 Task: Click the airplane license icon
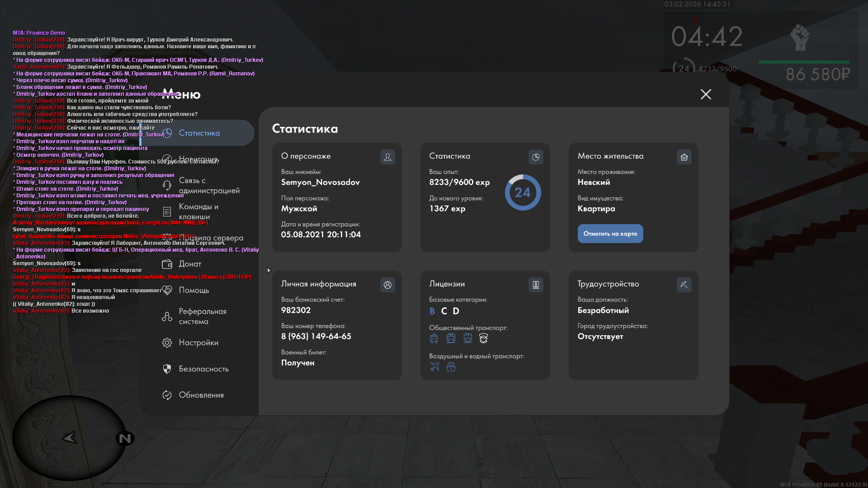tap(434, 366)
